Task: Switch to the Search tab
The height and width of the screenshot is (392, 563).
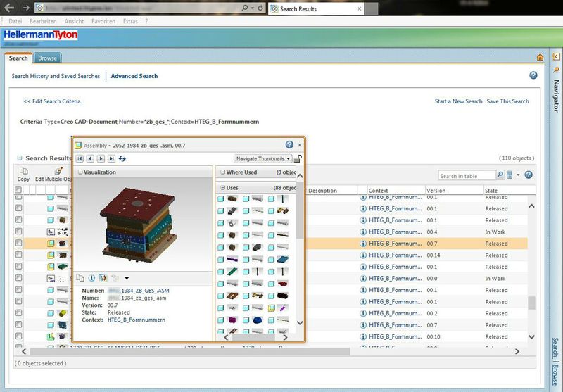Action: coord(18,58)
